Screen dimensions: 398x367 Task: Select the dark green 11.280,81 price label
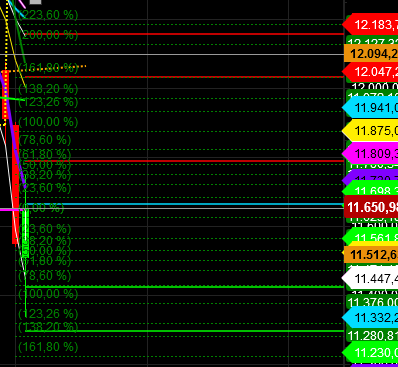[x=372, y=335]
